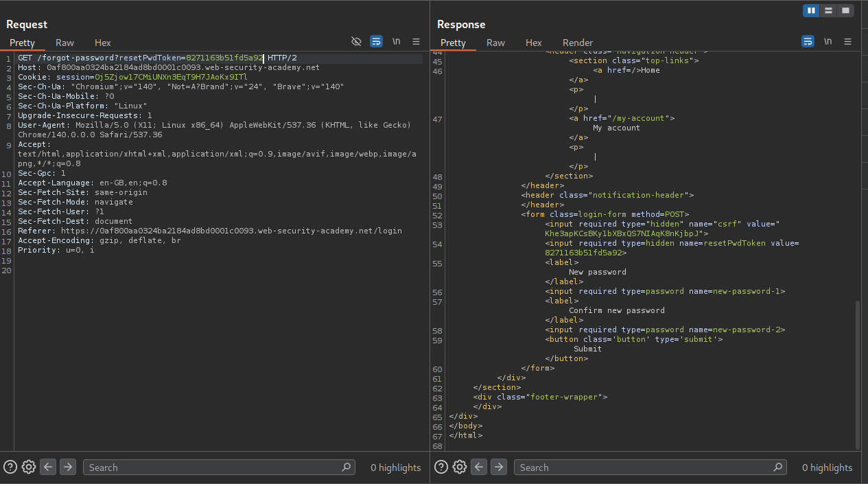Open help for the Response search bar

[x=441, y=467]
